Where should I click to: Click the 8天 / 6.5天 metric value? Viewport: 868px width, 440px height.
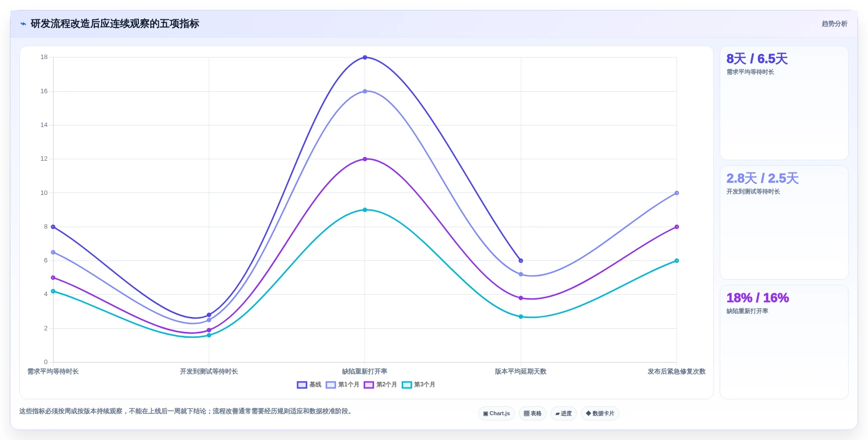(x=757, y=59)
